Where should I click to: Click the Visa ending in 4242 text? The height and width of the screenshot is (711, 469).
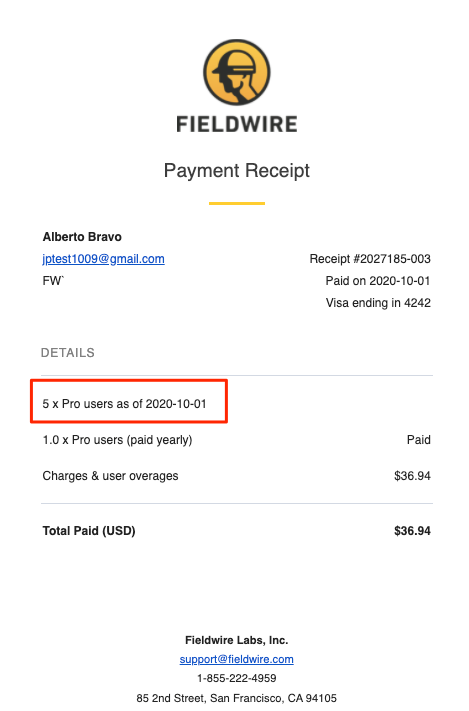tap(378, 303)
